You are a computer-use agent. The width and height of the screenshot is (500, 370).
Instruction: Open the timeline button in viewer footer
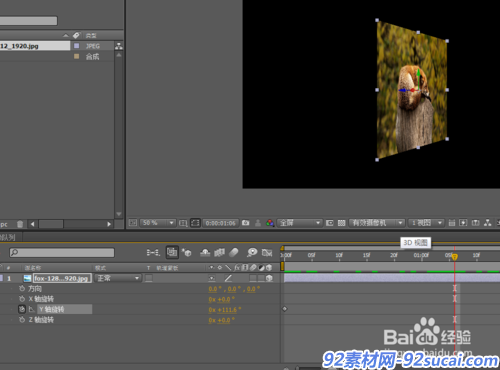(475, 223)
